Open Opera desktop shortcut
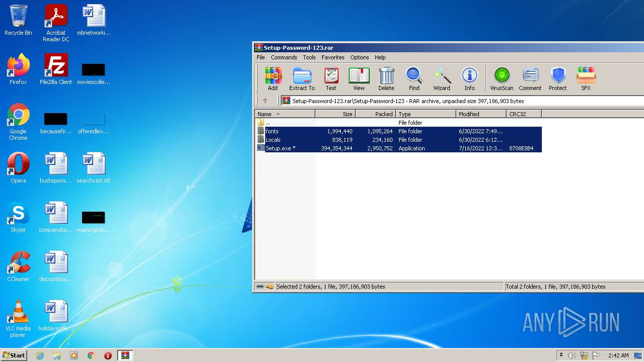This screenshot has height=362, width=644. pos(18,168)
